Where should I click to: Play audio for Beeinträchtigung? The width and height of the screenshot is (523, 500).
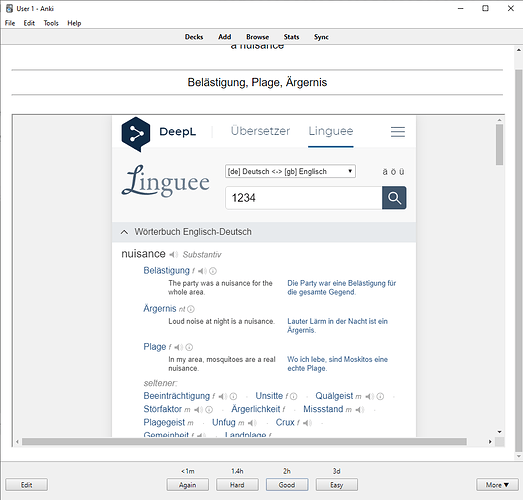click(223, 397)
